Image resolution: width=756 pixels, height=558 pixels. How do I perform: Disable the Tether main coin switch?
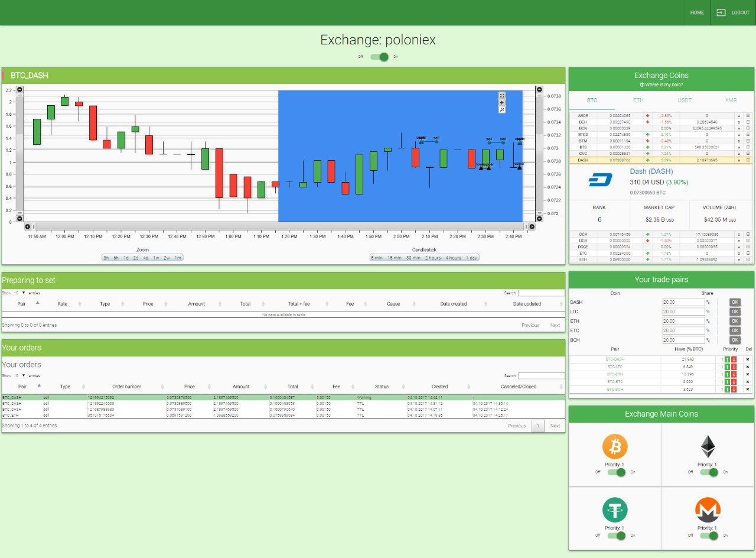coord(616,535)
